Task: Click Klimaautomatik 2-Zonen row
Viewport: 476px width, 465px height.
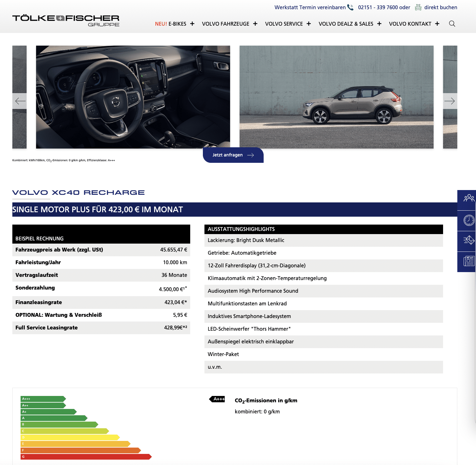Action: click(x=324, y=278)
